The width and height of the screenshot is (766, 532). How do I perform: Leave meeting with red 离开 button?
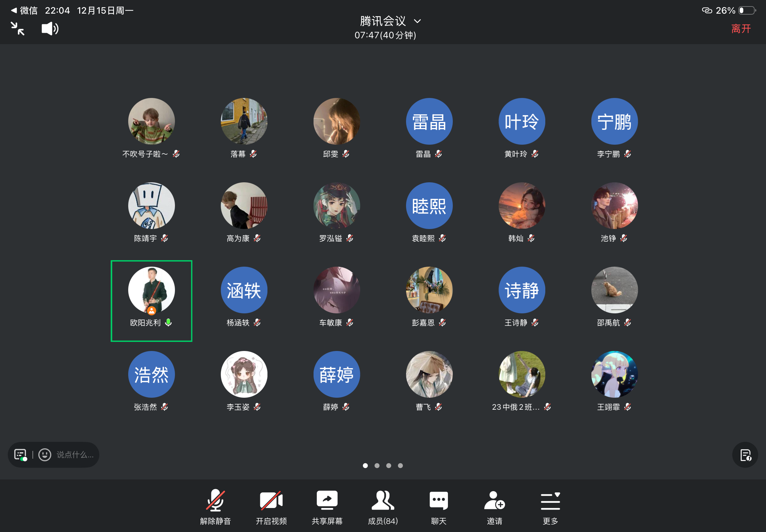coord(741,29)
